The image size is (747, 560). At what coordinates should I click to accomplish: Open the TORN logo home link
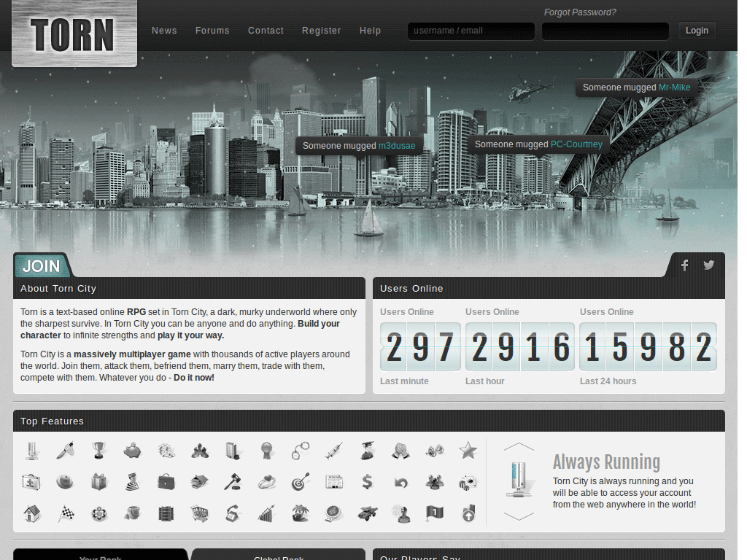pyautogui.click(x=74, y=34)
